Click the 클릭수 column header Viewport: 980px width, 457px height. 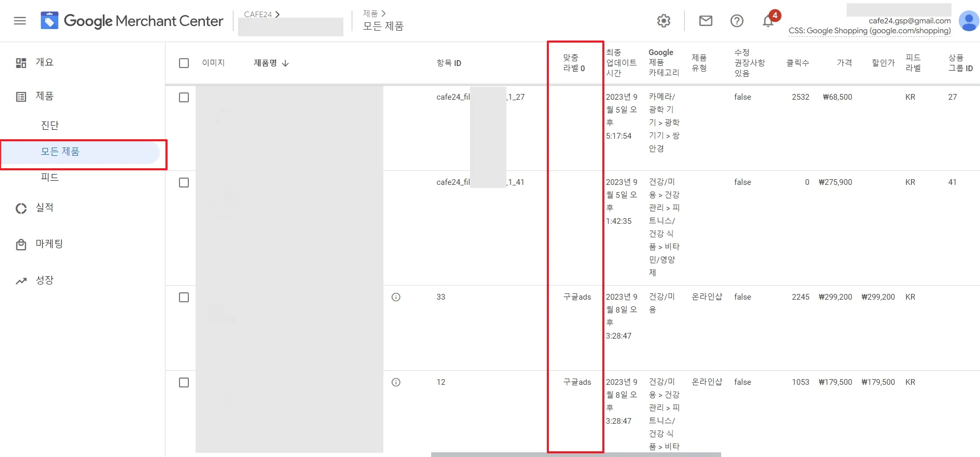797,63
